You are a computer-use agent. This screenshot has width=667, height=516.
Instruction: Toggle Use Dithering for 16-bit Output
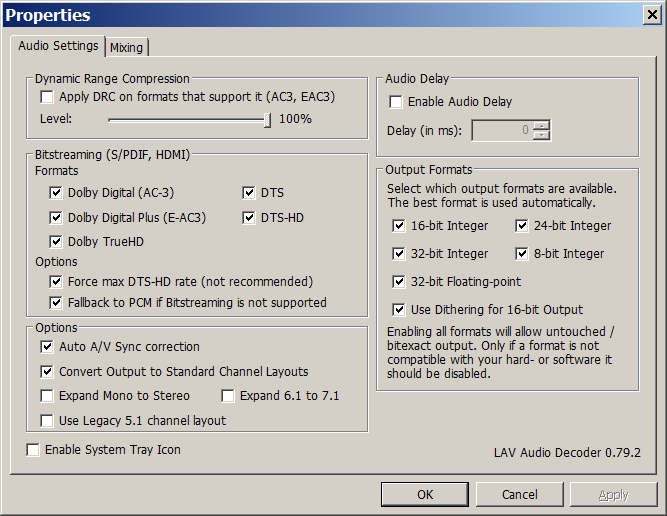click(399, 310)
